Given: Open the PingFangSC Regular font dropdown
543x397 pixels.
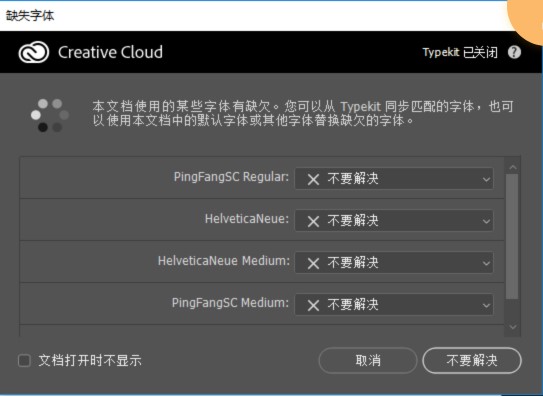Looking at the screenshot, I should pos(394,179).
